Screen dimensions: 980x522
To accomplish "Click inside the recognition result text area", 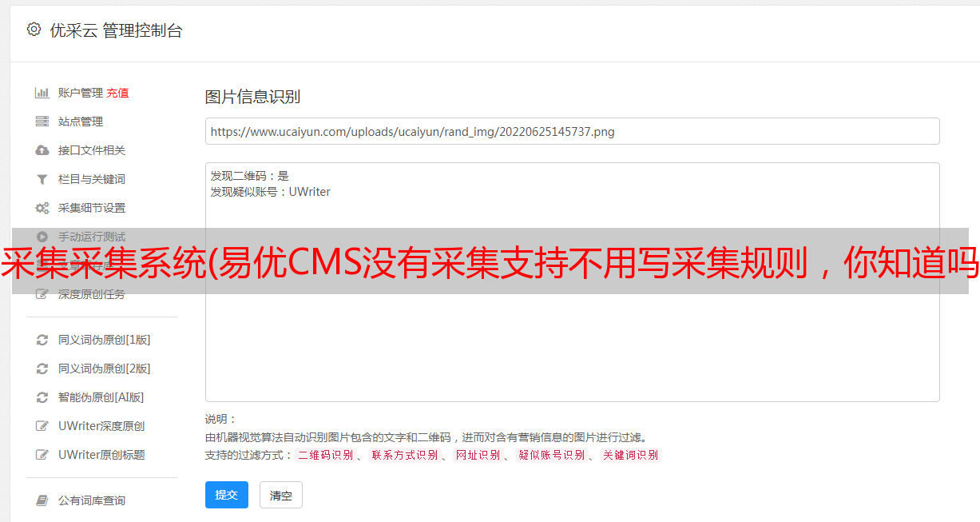I will [x=572, y=282].
